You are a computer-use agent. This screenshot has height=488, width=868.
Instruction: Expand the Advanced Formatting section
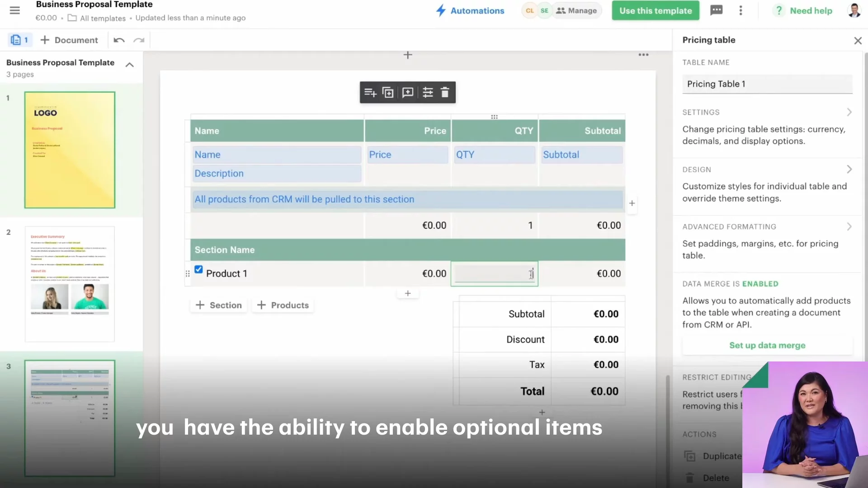point(849,226)
